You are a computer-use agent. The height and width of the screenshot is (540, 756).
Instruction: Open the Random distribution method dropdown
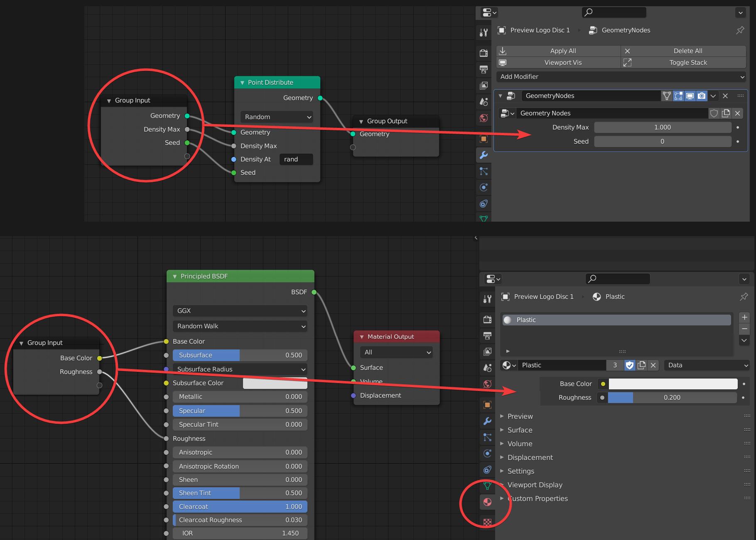click(277, 117)
